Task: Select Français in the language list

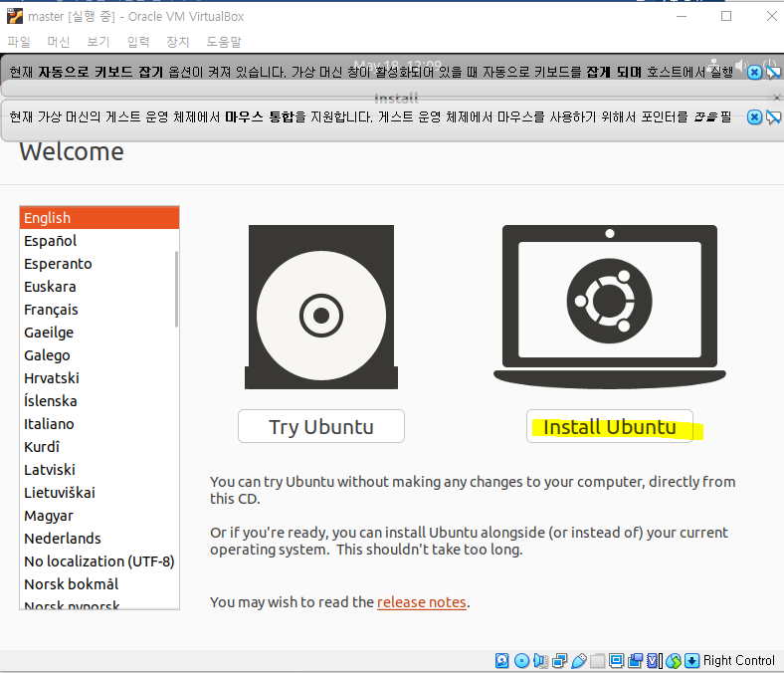Action: (x=99, y=310)
